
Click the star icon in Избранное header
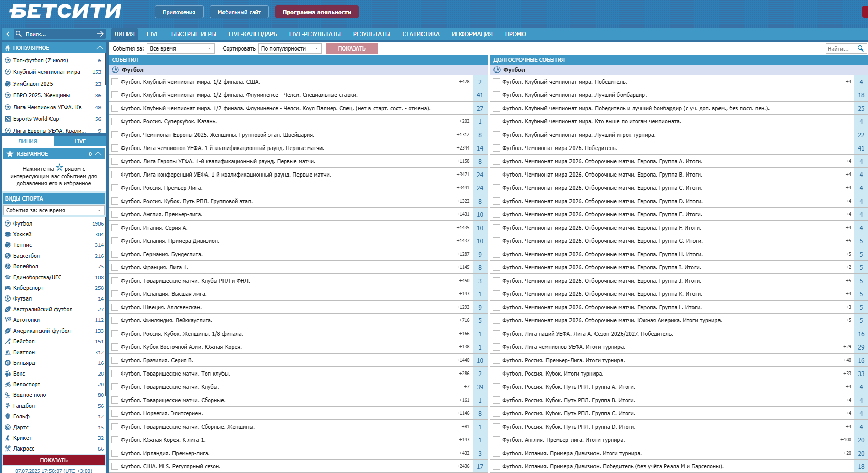[x=10, y=154]
